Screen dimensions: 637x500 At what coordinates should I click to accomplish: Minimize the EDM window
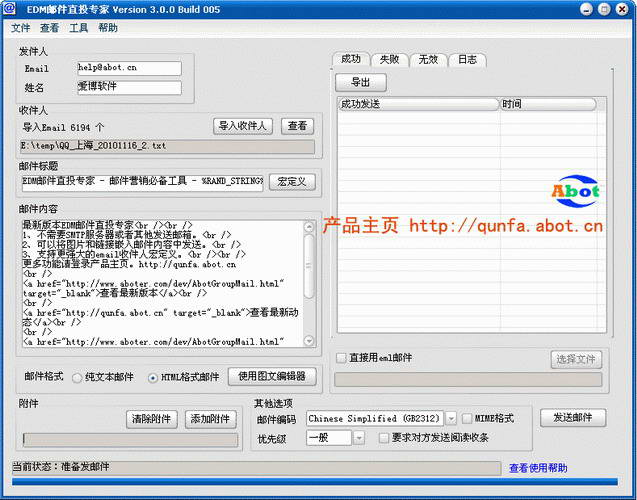[586, 9]
